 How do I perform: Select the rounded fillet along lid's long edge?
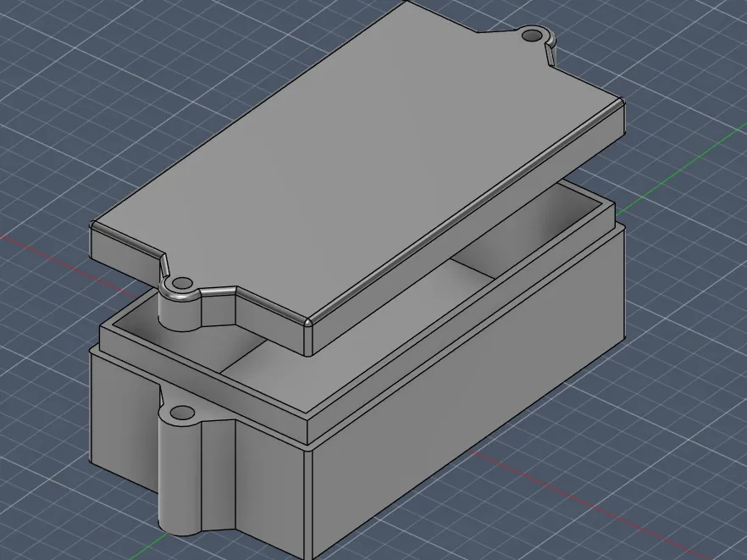coord(464,210)
